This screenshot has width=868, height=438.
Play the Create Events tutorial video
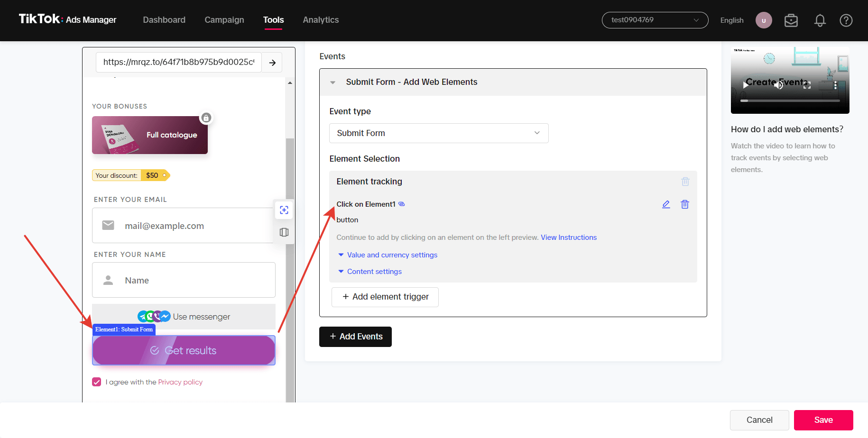coord(746,85)
